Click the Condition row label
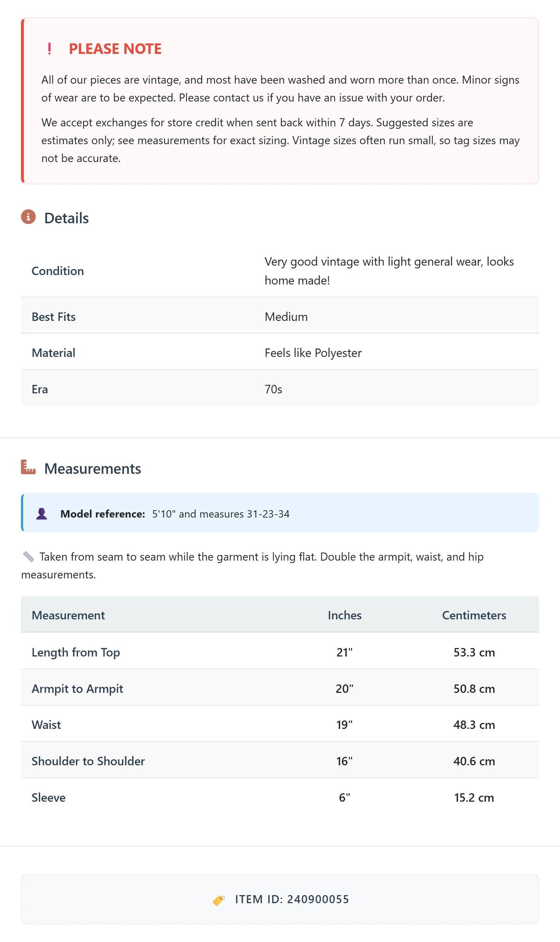The width and height of the screenshot is (560, 942). point(58,271)
